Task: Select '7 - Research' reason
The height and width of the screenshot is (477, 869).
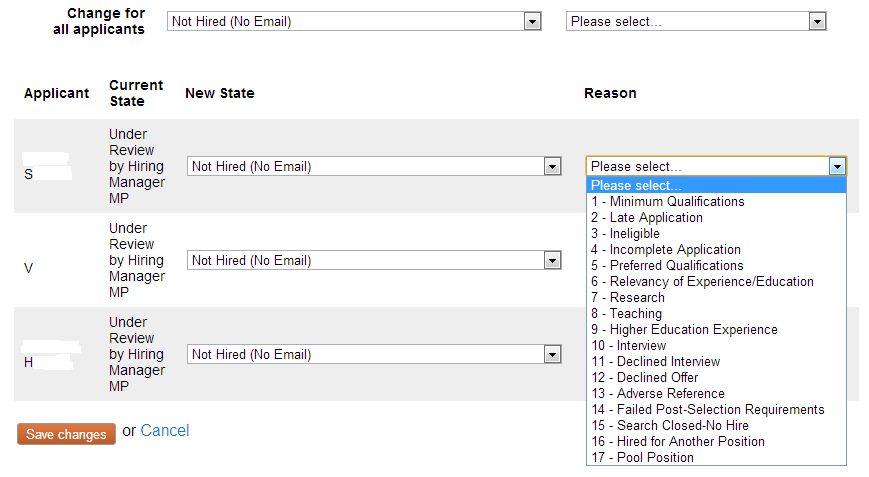Action: tap(627, 298)
